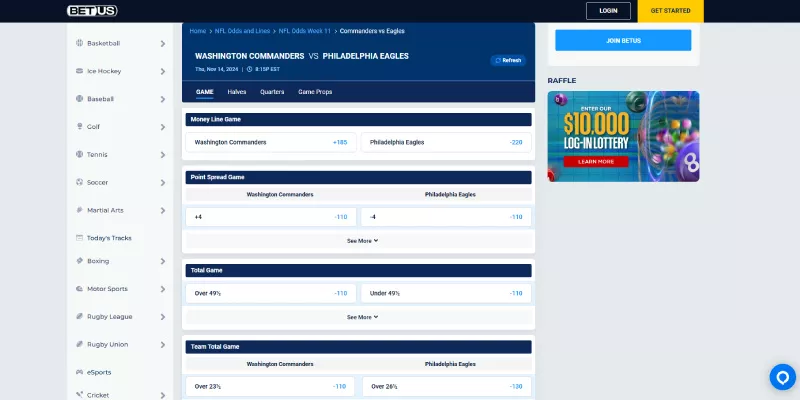
Task: Open NFL Odds Week 11 breadcrumb
Action: 305,31
